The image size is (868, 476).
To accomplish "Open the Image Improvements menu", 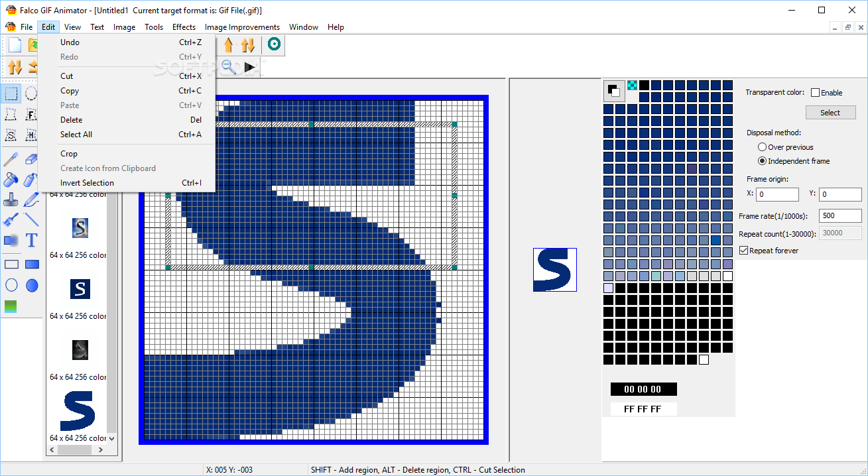I will tap(242, 27).
